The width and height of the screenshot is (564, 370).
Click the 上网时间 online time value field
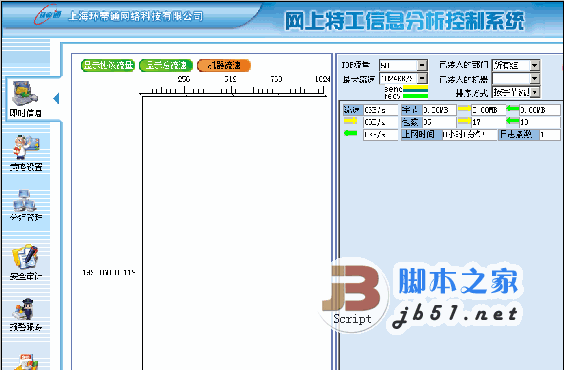(x=469, y=135)
